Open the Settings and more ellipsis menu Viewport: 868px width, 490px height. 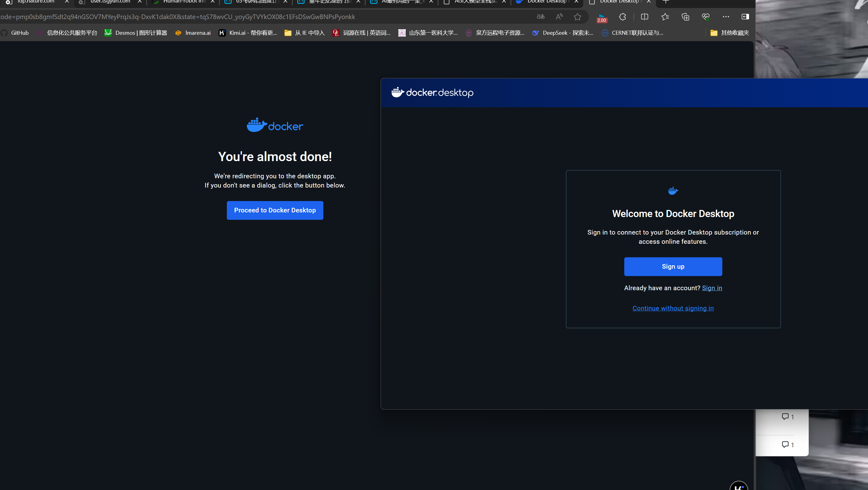tap(726, 17)
